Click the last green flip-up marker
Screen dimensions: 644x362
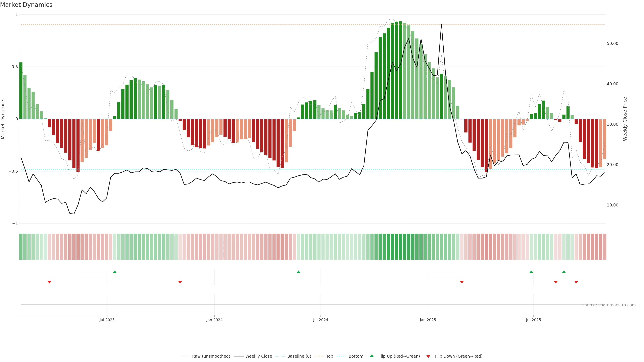564,272
